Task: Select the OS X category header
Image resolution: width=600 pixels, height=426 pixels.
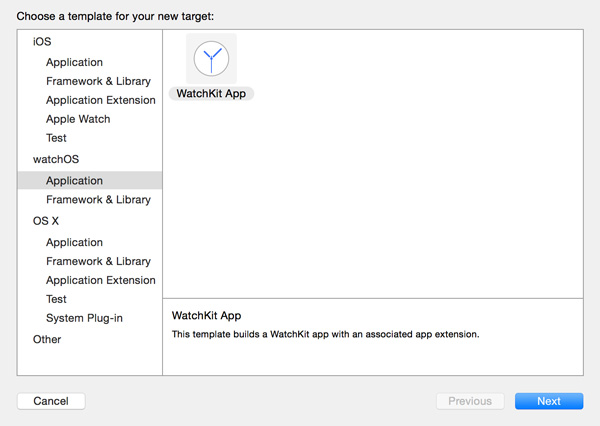Action: click(46, 221)
